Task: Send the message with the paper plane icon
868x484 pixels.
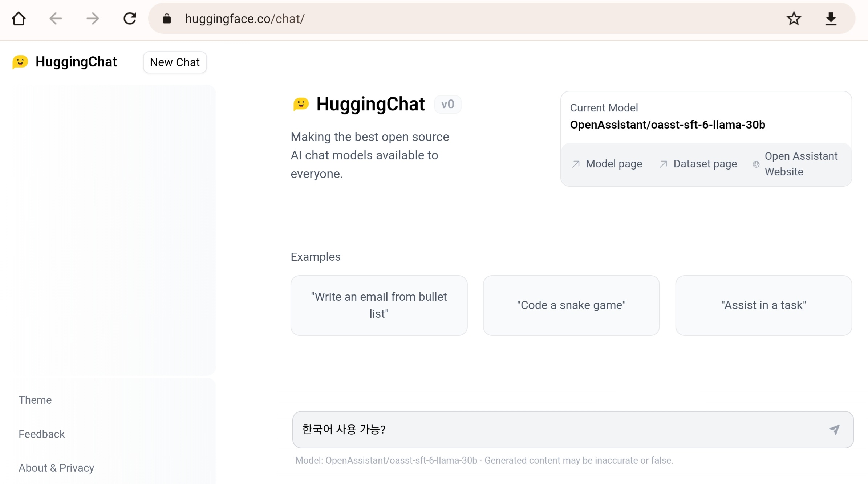Action: pyautogui.click(x=834, y=430)
